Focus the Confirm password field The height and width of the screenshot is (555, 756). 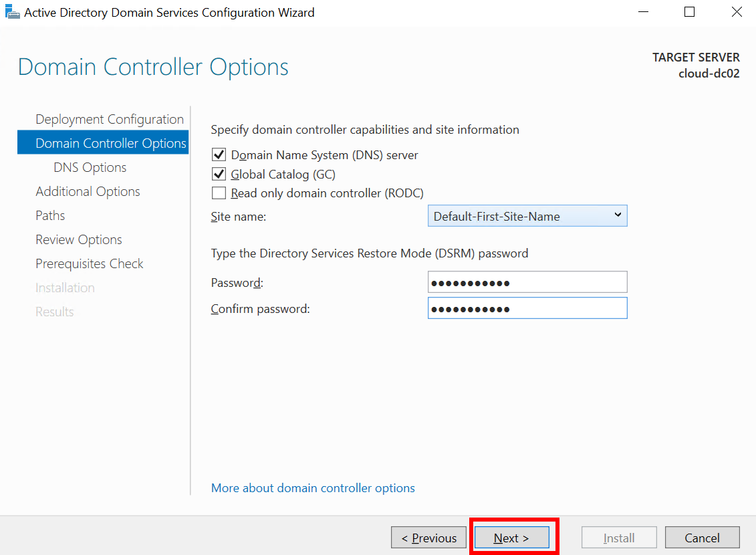click(x=527, y=308)
